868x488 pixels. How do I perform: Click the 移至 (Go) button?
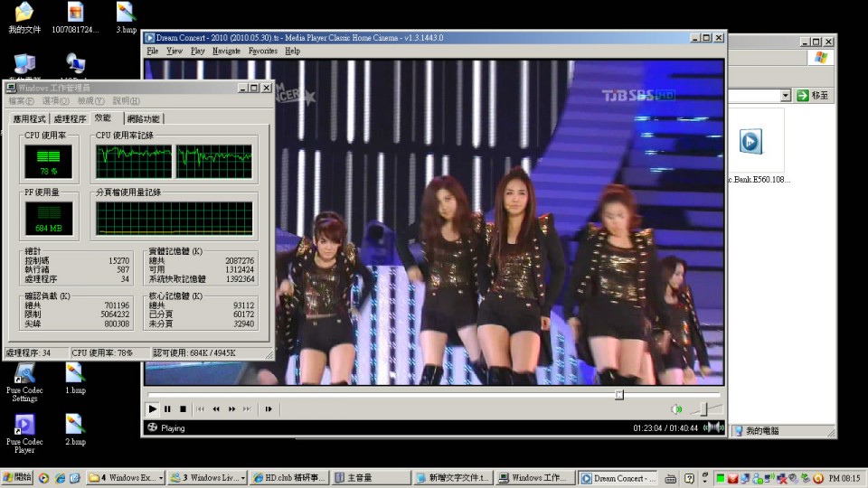[814, 95]
